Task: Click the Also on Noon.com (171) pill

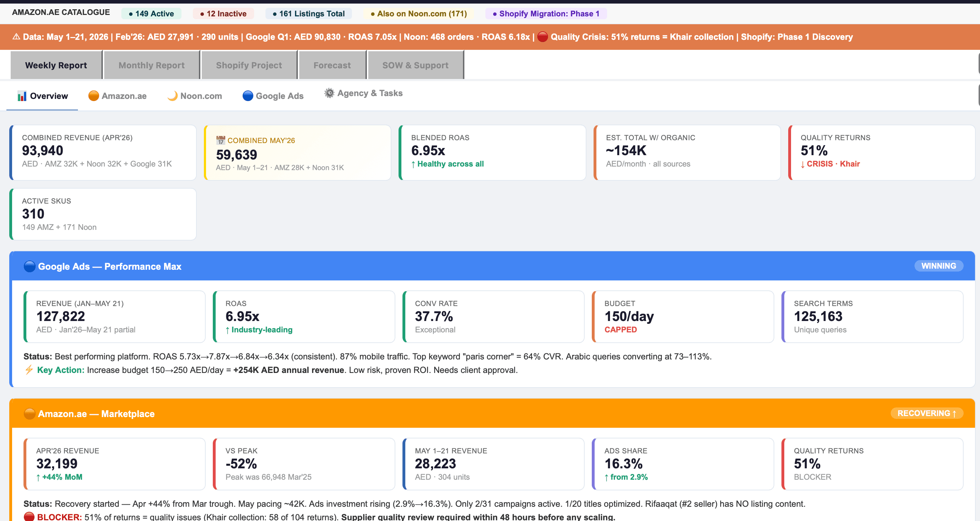Action: (418, 14)
